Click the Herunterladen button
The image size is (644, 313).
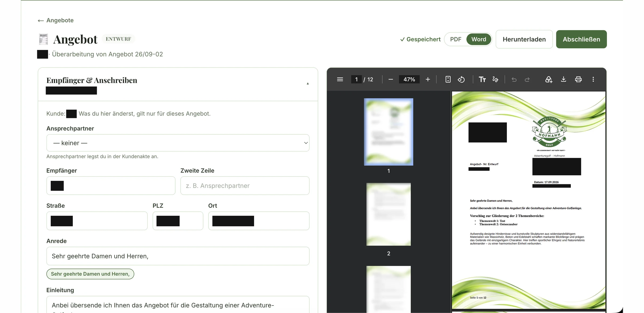524,39
